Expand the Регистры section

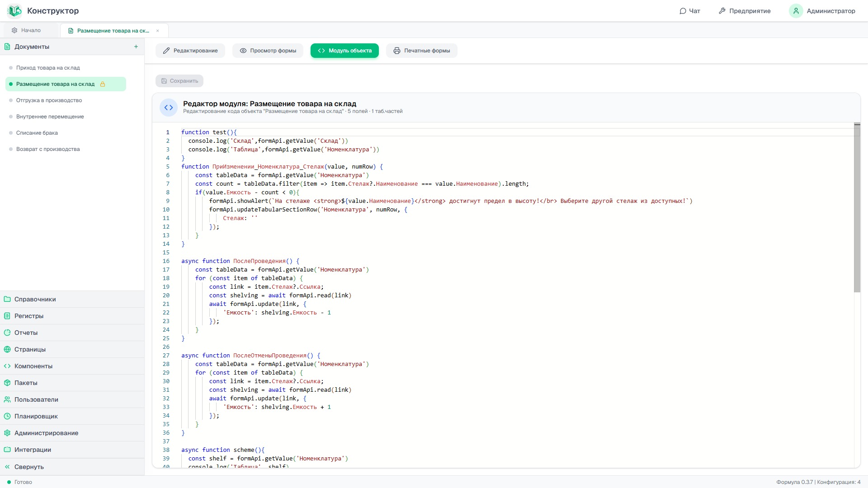72,316
